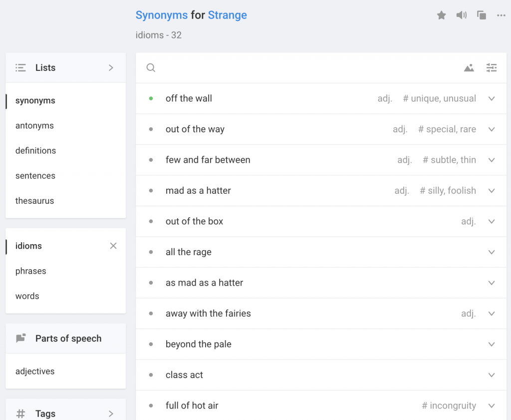Expand the Tags panel arrow

[111, 414]
